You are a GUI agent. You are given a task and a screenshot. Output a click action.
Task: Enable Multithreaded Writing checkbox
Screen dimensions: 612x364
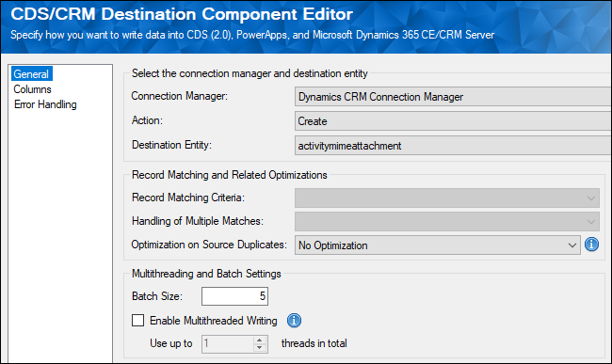pos(137,321)
